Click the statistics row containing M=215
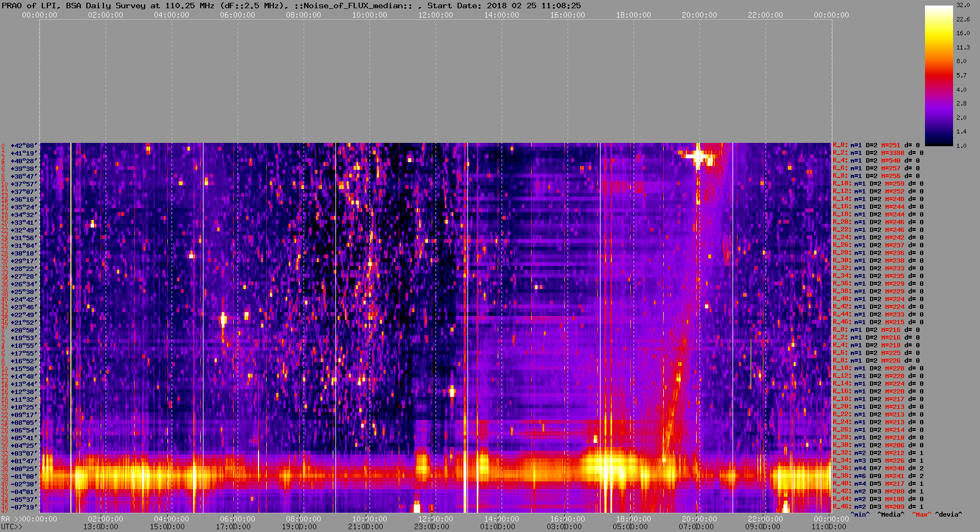 (878, 323)
